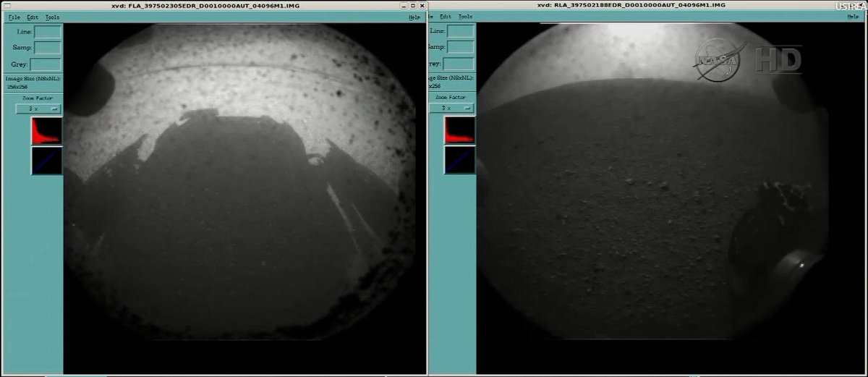Open the Tools menu in RLA window
Screen dimensions: 868x377
[466, 17]
